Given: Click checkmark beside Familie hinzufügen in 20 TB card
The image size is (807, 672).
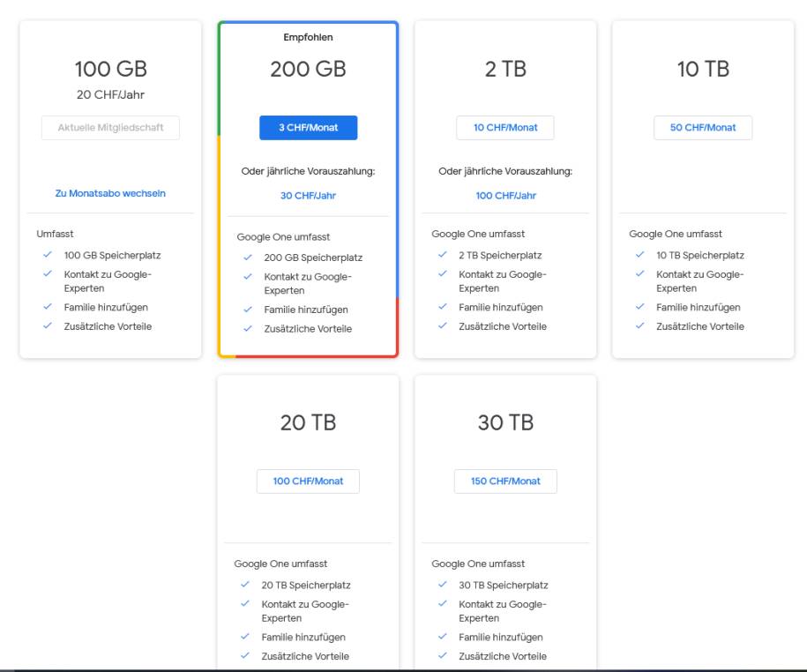Looking at the screenshot, I should tap(245, 637).
